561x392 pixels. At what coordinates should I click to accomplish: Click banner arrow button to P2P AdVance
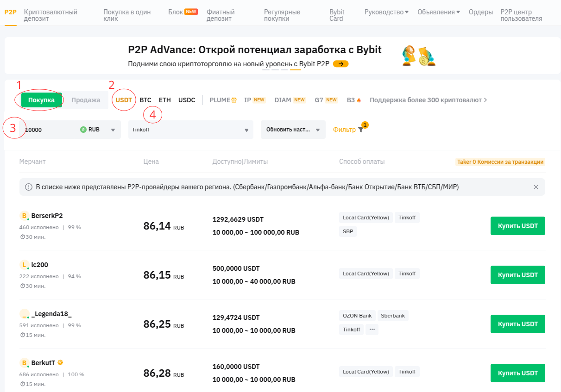(x=340, y=64)
